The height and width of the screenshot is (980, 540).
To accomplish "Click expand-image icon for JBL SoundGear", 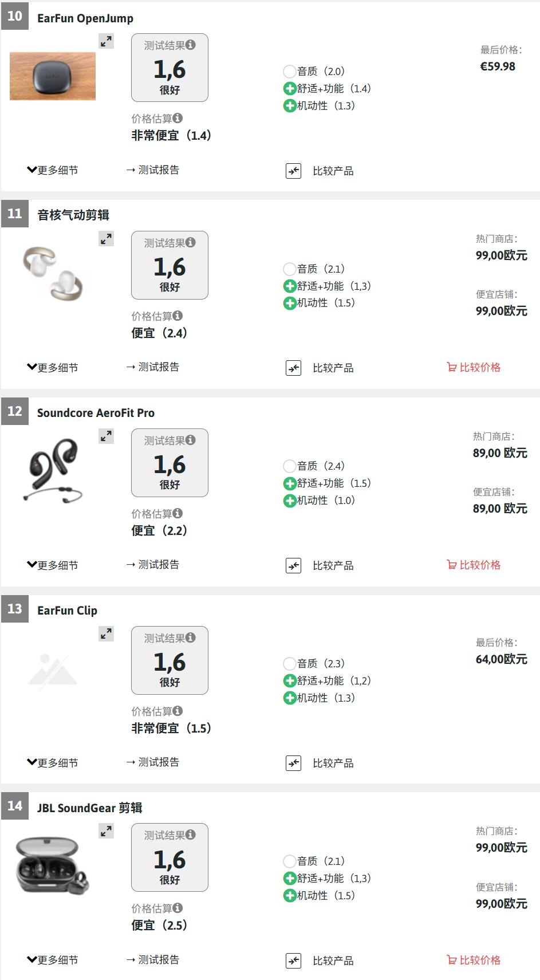I will pos(106,831).
